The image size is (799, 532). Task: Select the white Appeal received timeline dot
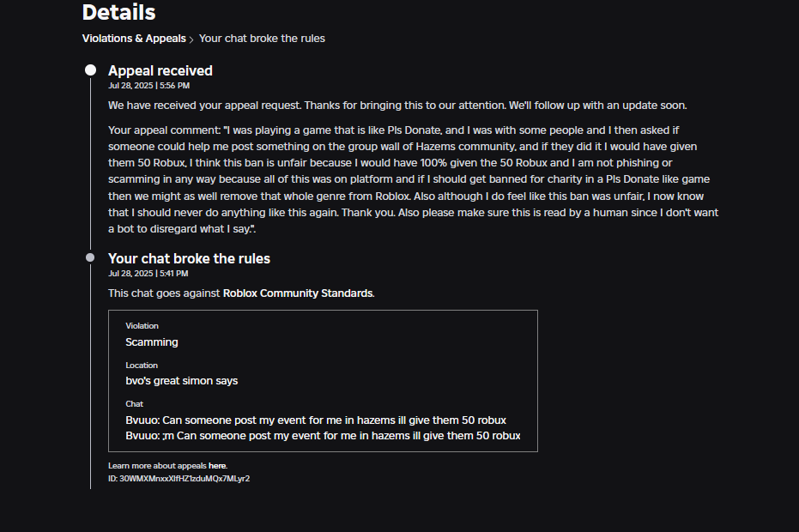pos(90,70)
